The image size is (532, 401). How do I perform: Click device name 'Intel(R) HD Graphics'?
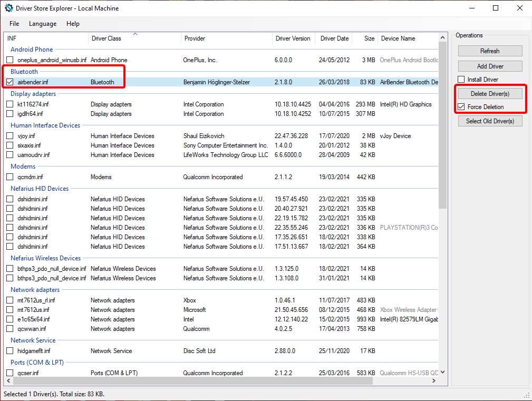(406, 104)
